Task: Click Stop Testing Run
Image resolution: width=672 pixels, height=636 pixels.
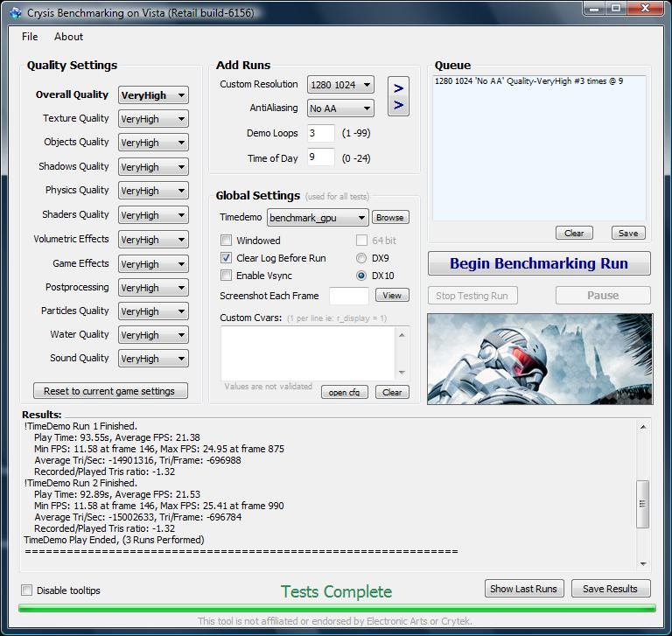Action: pyautogui.click(x=472, y=296)
